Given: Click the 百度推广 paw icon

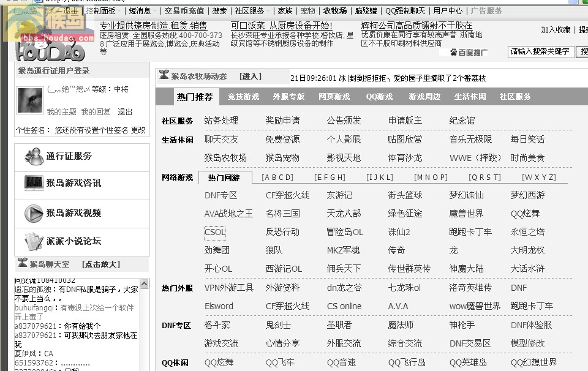Looking at the screenshot, I should tap(454, 52).
